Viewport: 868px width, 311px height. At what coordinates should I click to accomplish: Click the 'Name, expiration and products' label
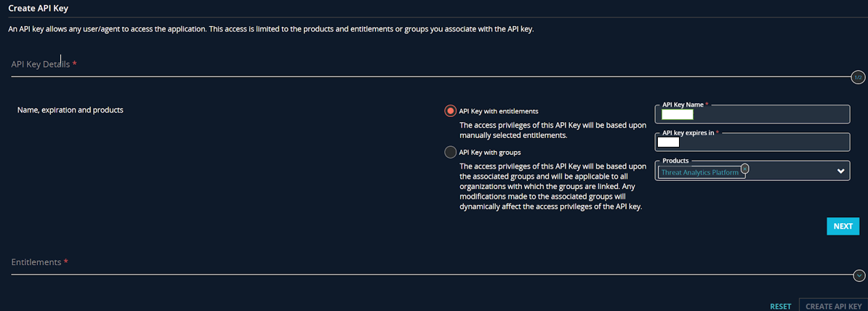point(70,110)
